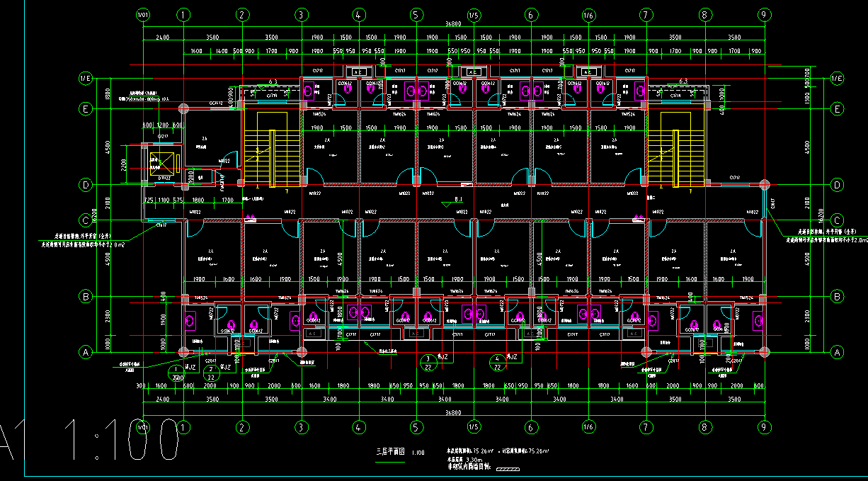Select the yellow elevator car symbol

click(x=161, y=162)
